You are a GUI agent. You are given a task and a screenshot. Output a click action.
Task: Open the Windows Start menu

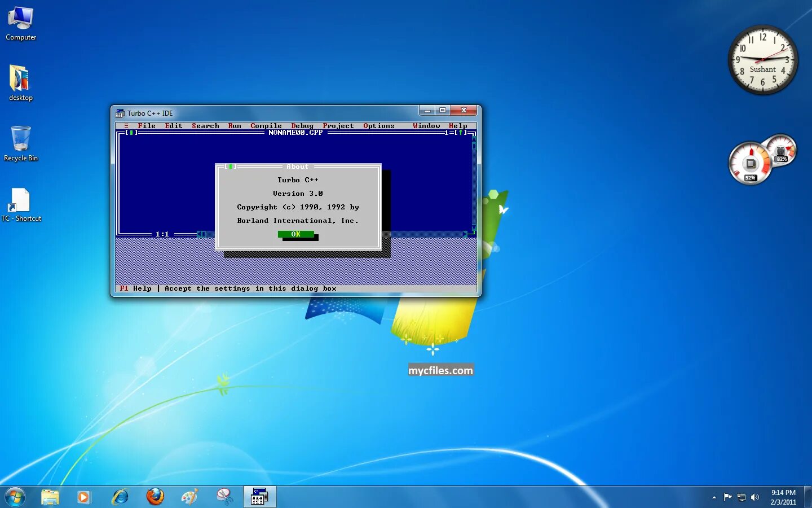(x=15, y=497)
